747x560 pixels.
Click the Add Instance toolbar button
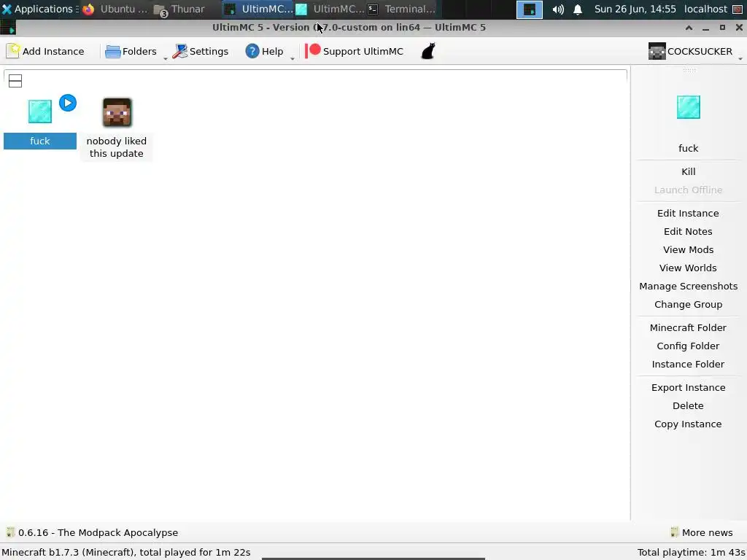(x=46, y=51)
